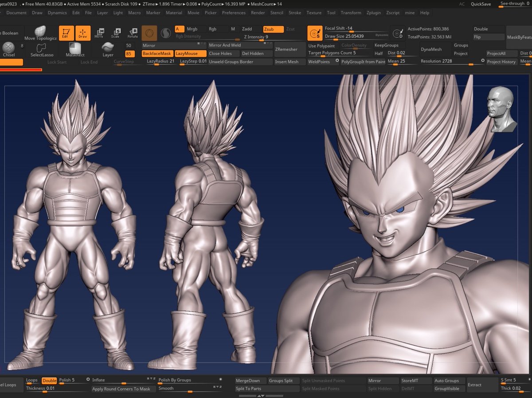Open the Material menu
532x398 pixels.
pos(174,13)
